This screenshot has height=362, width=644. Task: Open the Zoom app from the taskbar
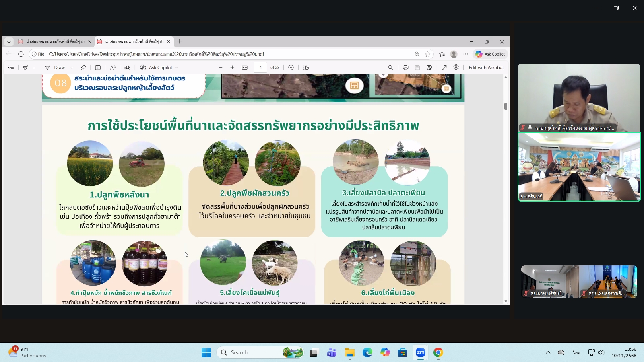(x=420, y=352)
